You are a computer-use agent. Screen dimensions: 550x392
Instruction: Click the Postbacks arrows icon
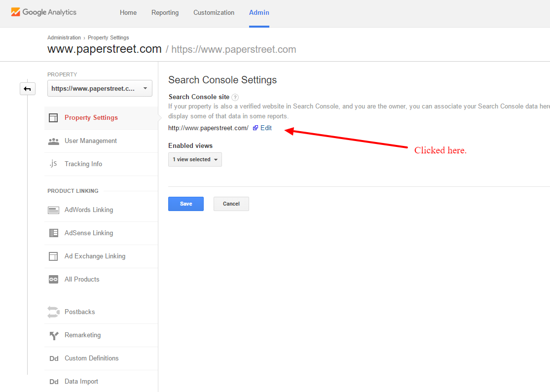[53, 312]
